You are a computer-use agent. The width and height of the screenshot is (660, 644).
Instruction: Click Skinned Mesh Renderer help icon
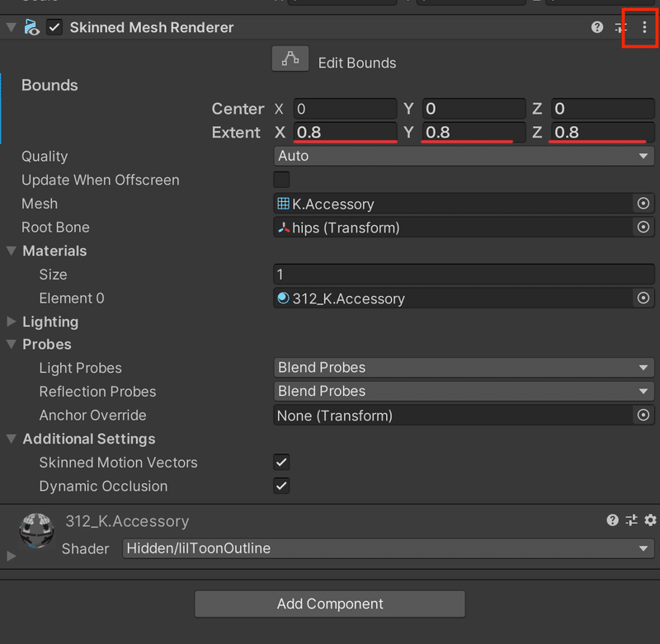(x=597, y=27)
